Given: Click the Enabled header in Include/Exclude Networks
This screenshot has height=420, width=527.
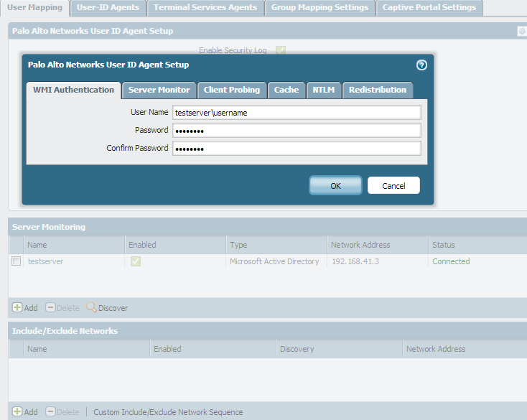Looking at the screenshot, I should click(x=213, y=349).
